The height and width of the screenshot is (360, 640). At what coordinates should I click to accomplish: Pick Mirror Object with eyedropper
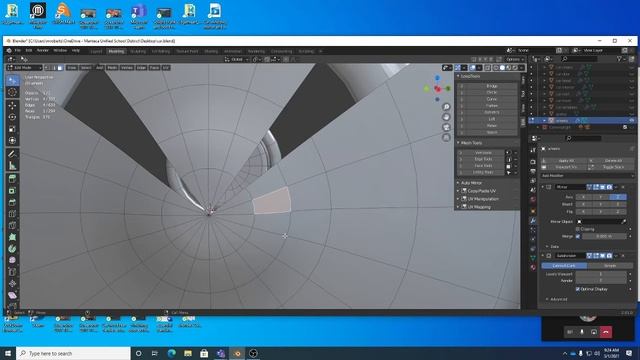[624, 221]
